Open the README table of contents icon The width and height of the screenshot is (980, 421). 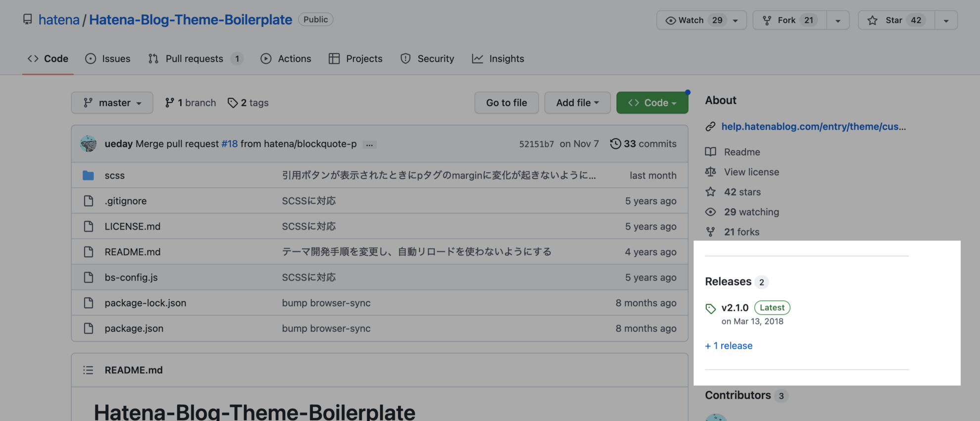coord(88,370)
